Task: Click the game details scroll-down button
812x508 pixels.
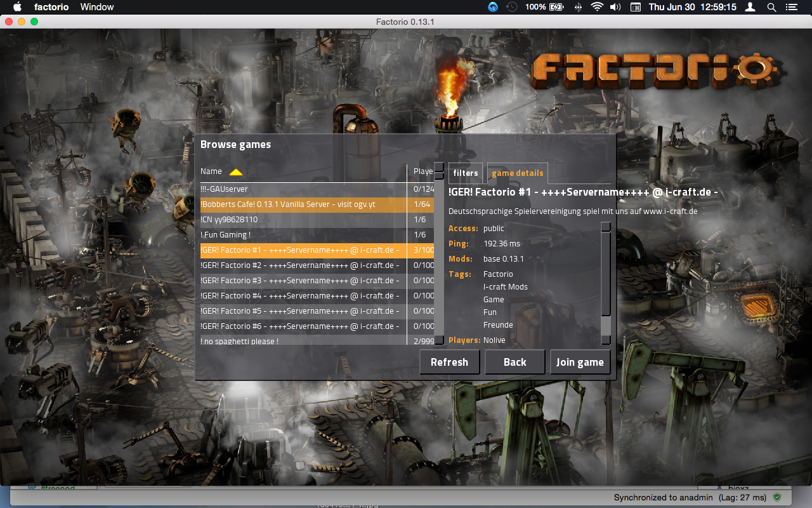Action: pos(606,340)
